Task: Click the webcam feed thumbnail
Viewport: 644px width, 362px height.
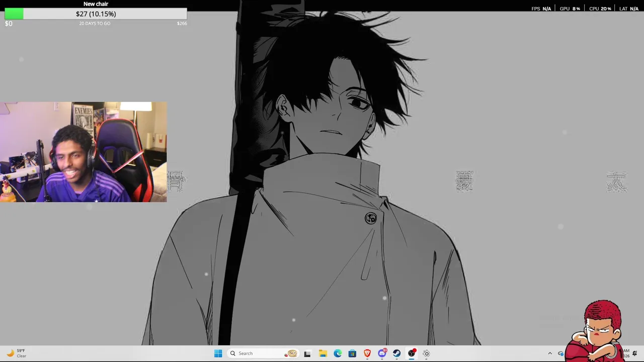Action: pyautogui.click(x=83, y=152)
